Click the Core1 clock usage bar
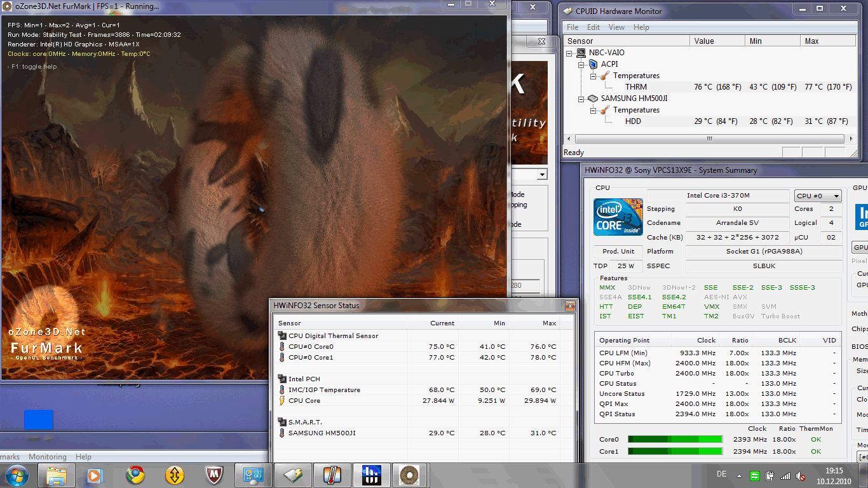This screenshot has width=868, height=488. (x=675, y=452)
